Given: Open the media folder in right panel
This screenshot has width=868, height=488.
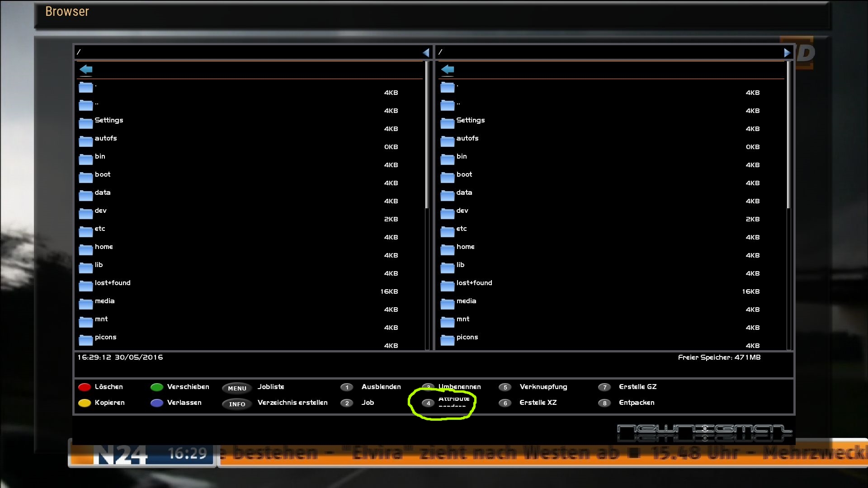Looking at the screenshot, I should coord(466,301).
